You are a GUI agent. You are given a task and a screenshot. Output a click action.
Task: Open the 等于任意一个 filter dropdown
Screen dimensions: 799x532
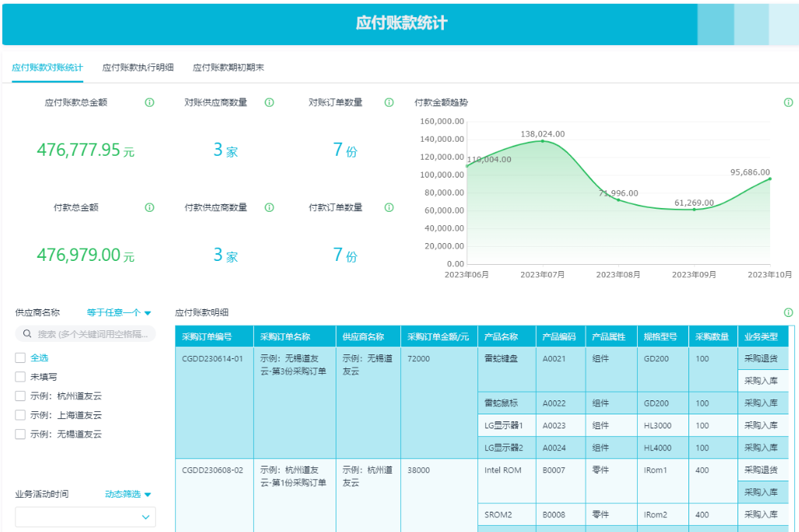[x=118, y=312]
